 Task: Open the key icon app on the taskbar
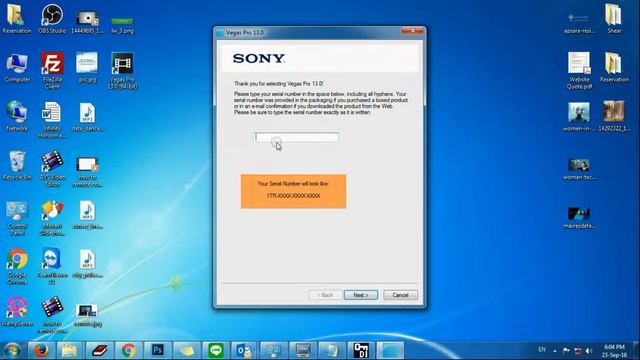click(361, 350)
